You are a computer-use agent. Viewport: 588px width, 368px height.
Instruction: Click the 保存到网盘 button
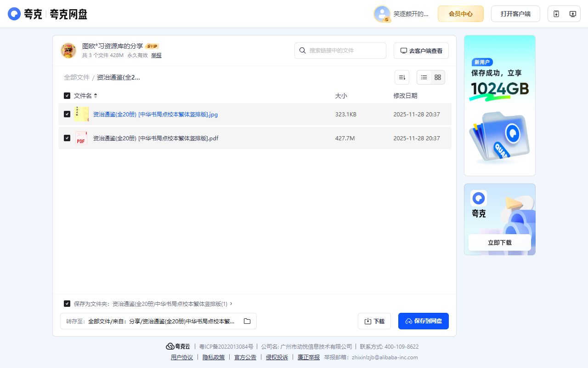(423, 321)
